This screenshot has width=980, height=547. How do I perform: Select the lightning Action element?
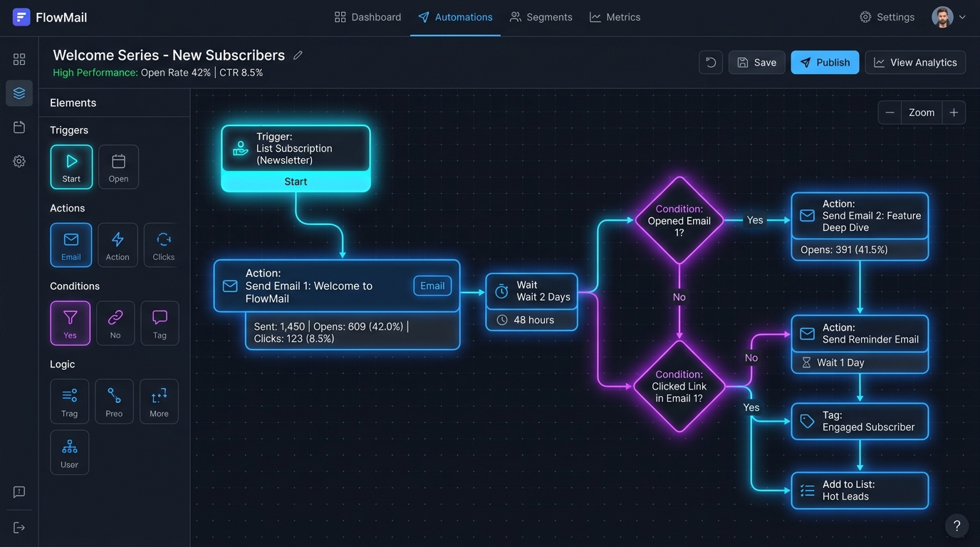(118, 245)
